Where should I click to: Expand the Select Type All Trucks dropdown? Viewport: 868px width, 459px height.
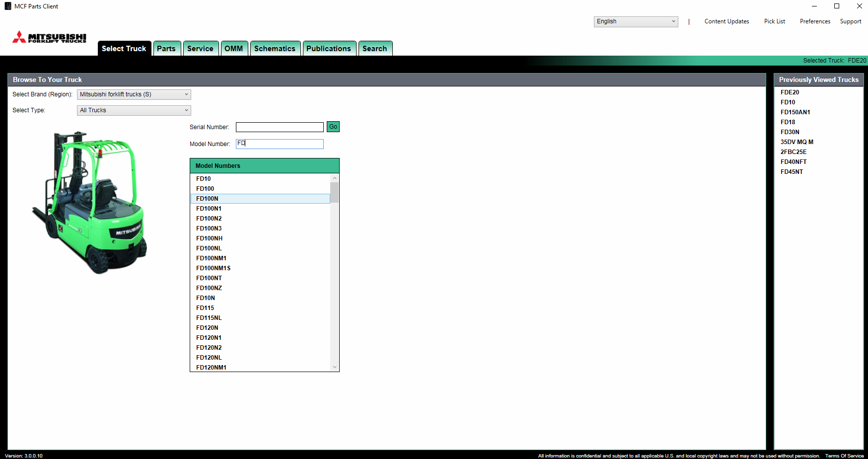134,110
